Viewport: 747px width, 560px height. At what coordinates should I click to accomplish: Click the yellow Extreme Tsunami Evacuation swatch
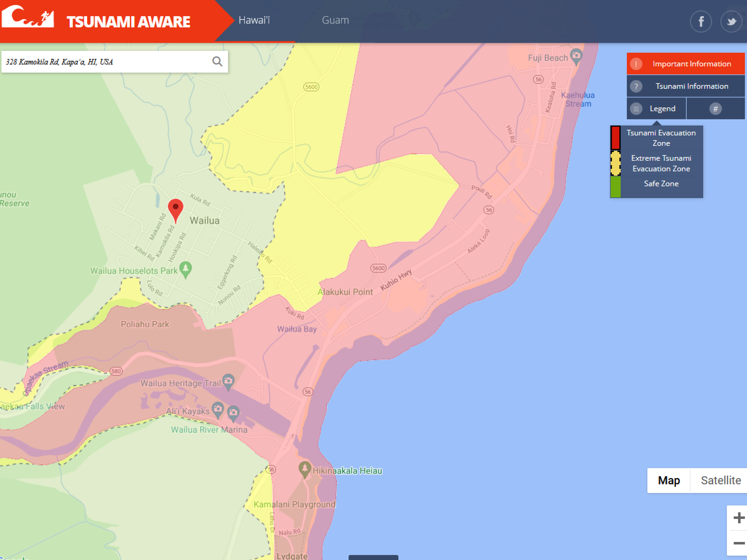pyautogui.click(x=615, y=163)
